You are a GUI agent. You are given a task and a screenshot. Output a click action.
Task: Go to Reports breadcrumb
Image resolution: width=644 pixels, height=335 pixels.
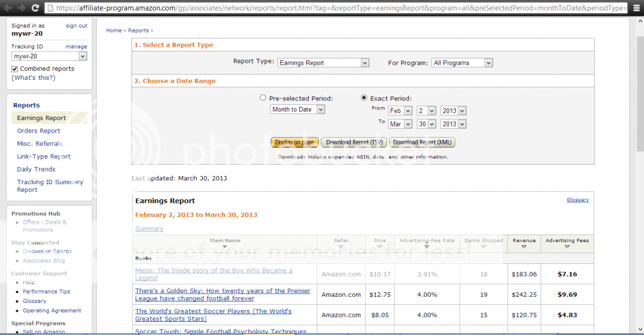coord(138,30)
